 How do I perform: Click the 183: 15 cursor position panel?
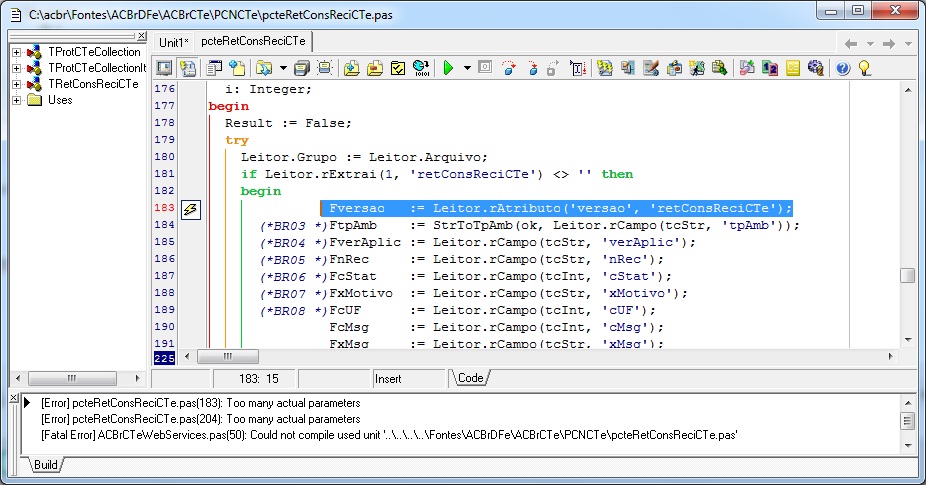(x=255, y=379)
